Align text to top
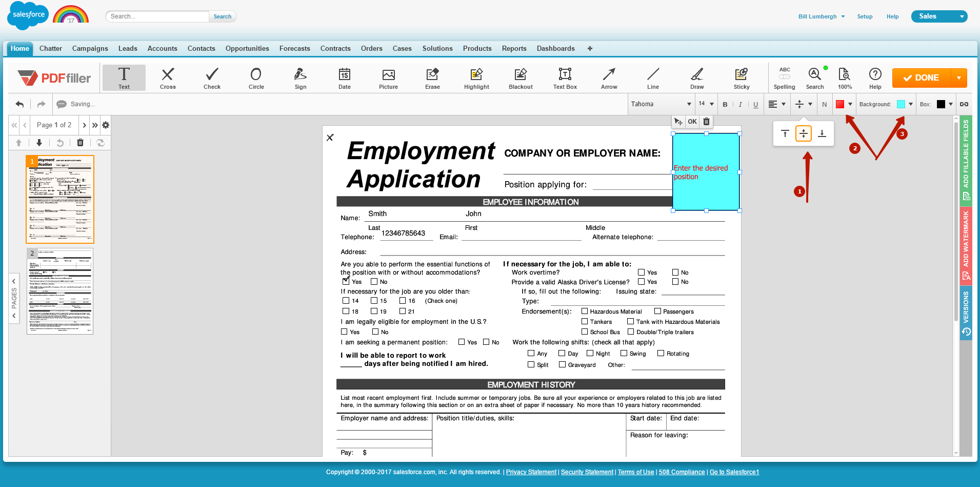 coord(785,133)
